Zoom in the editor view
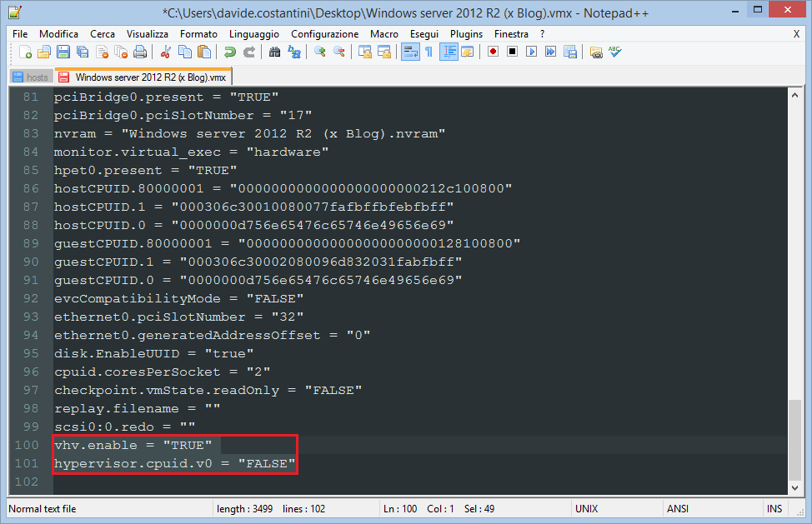The image size is (812, 524). point(320,52)
